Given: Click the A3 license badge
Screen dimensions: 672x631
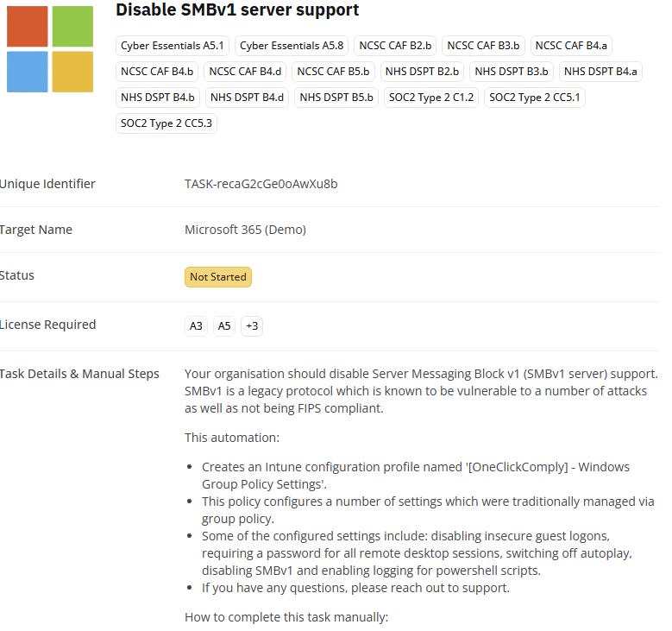Looking at the screenshot, I should (196, 326).
